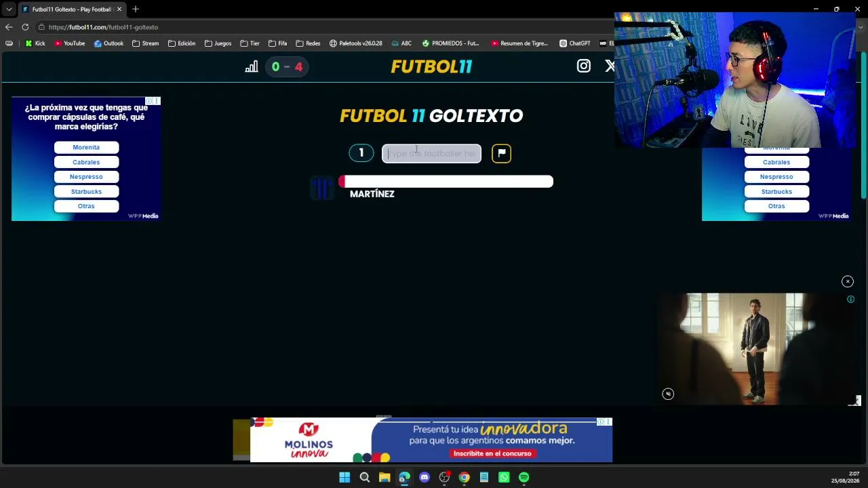Choose Otras in the right coffee ad
The width and height of the screenshot is (868, 488).
(776, 206)
